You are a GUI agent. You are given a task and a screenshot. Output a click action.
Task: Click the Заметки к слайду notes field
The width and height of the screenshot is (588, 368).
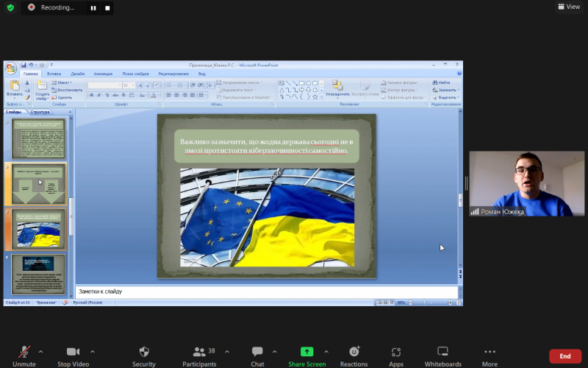coord(267,291)
